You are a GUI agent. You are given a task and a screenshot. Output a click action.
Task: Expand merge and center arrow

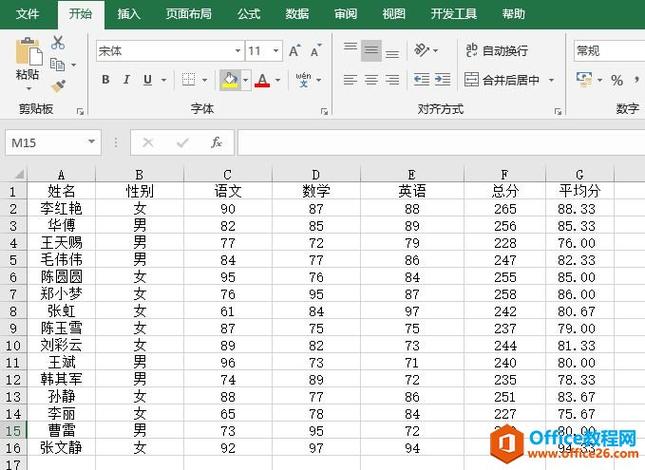point(551,80)
